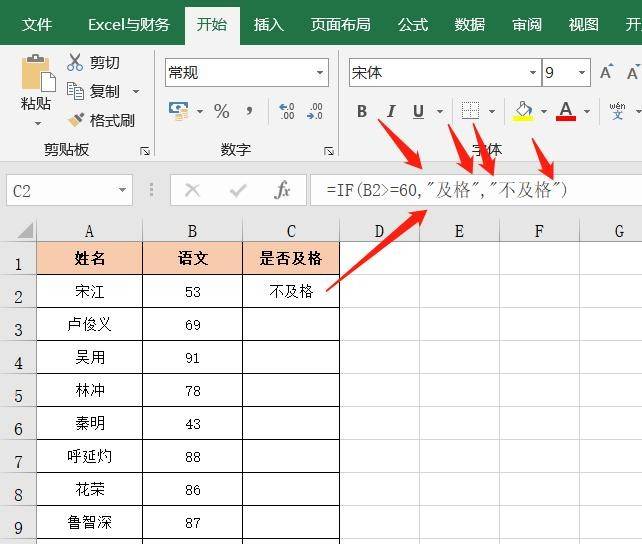Cancel formula entry with X

pos(192,190)
